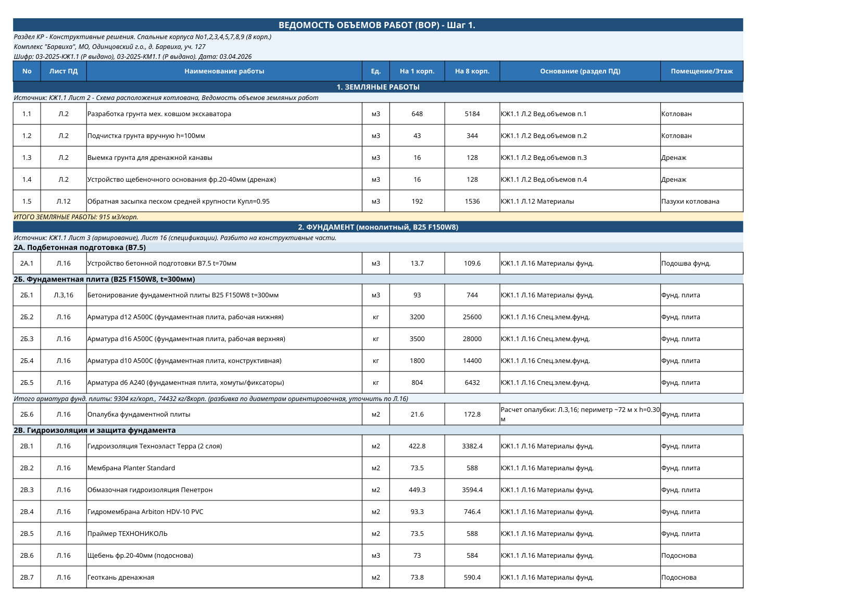This screenshot has width=868, height=614.
Task: Select 'Подчистка грунта вручную h=100мм' cell
Action: [224, 135]
